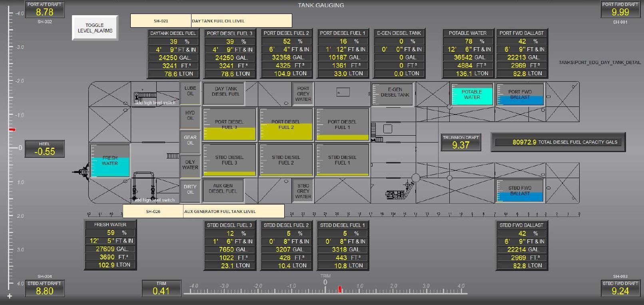Click the TOTAL DIESEL FUEL CAPACITY GALS field
This screenshot has width=644, height=305.
click(x=558, y=142)
